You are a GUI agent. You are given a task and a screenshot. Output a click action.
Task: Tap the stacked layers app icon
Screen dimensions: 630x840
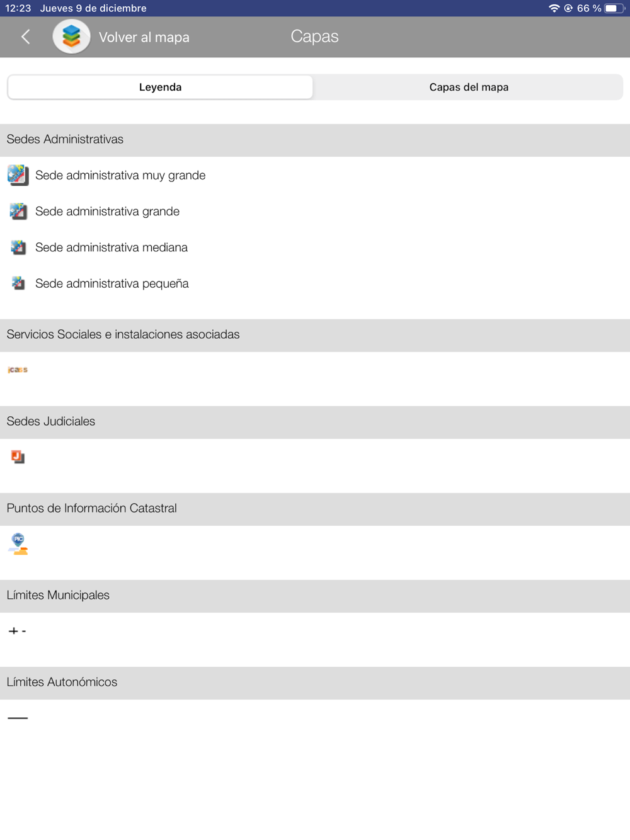[71, 37]
